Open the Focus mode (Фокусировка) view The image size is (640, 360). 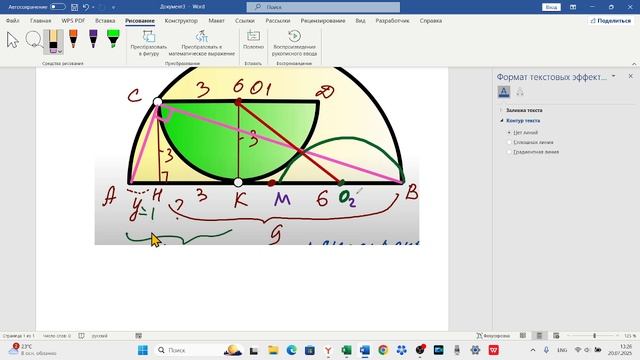pyautogui.click(x=493, y=336)
